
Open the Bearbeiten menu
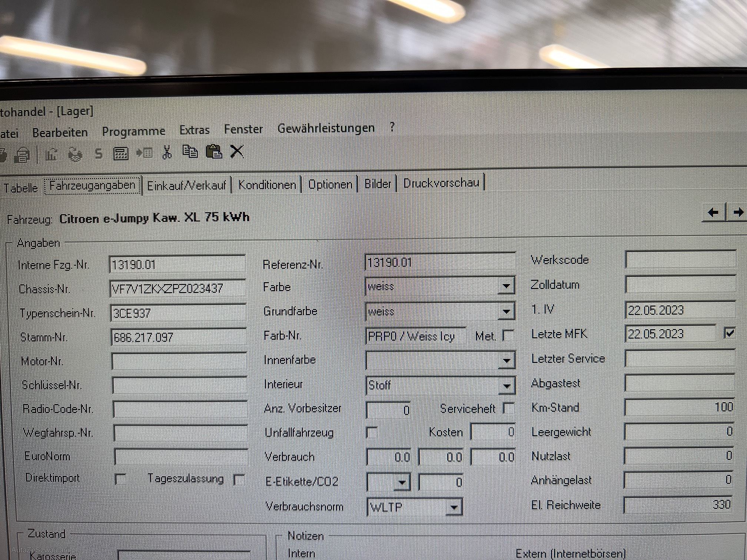[60, 132]
